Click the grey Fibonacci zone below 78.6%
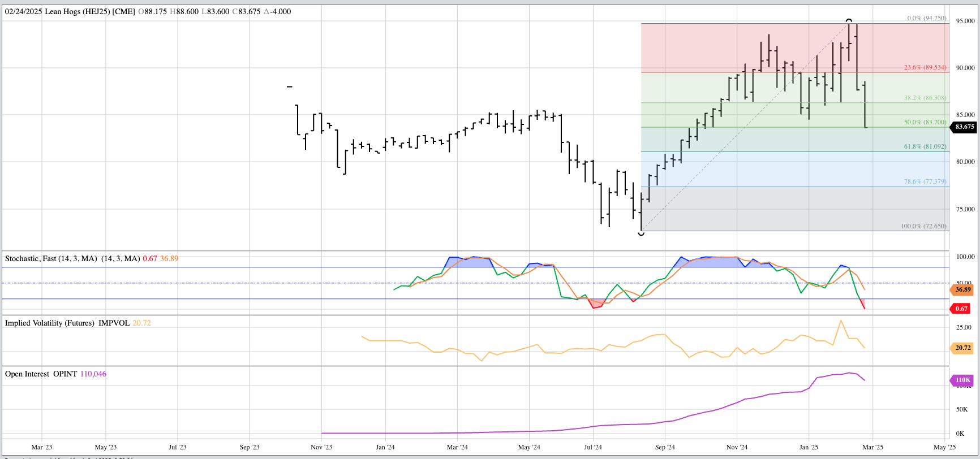 792,209
